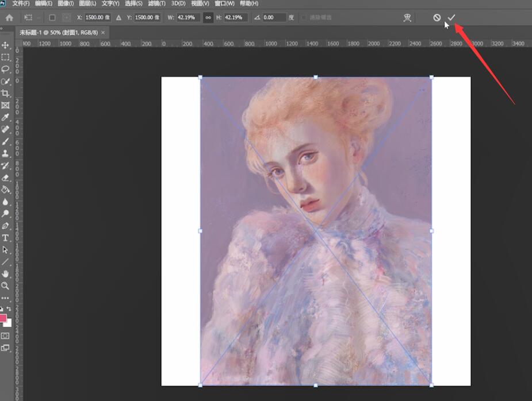Select the Rectangular Marquee tool
The image size is (532, 401).
tap(5, 57)
